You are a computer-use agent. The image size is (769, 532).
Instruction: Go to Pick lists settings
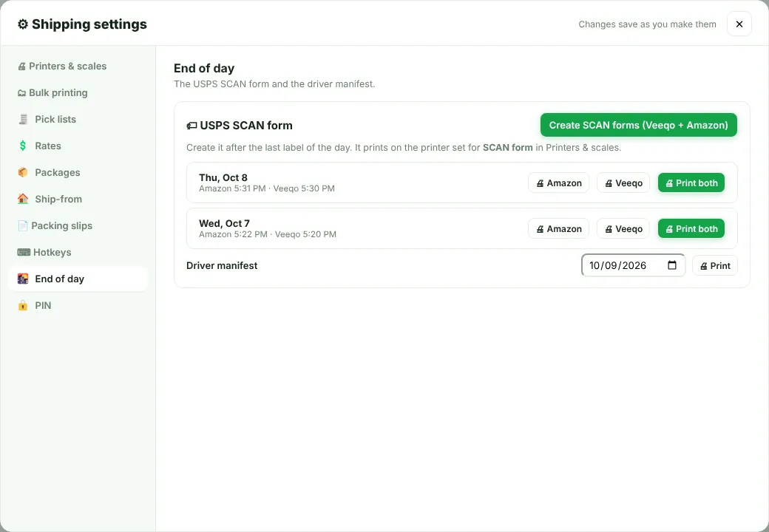tap(78, 119)
